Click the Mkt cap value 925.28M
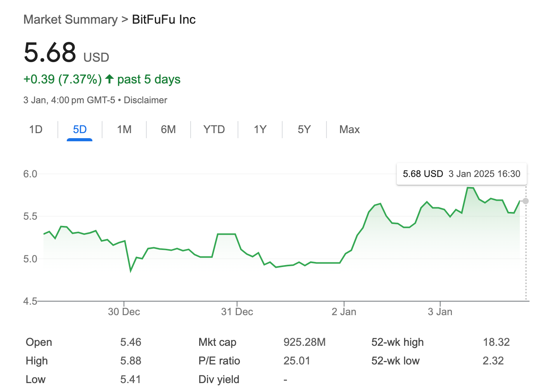 tap(305, 342)
